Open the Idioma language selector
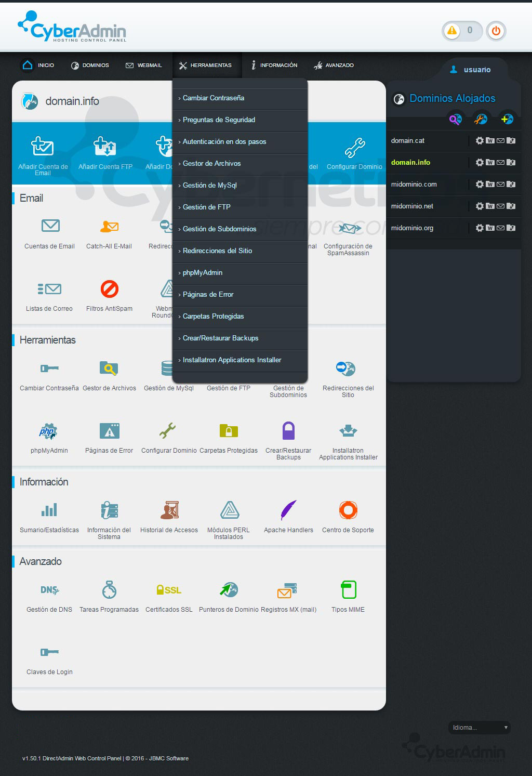The image size is (532, 776). pyautogui.click(x=478, y=728)
